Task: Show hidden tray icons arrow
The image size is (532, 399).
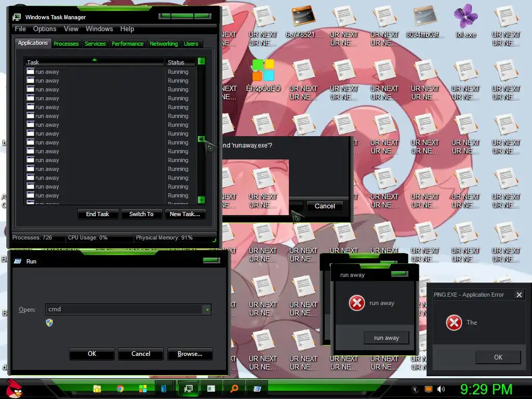Action: click(x=415, y=389)
